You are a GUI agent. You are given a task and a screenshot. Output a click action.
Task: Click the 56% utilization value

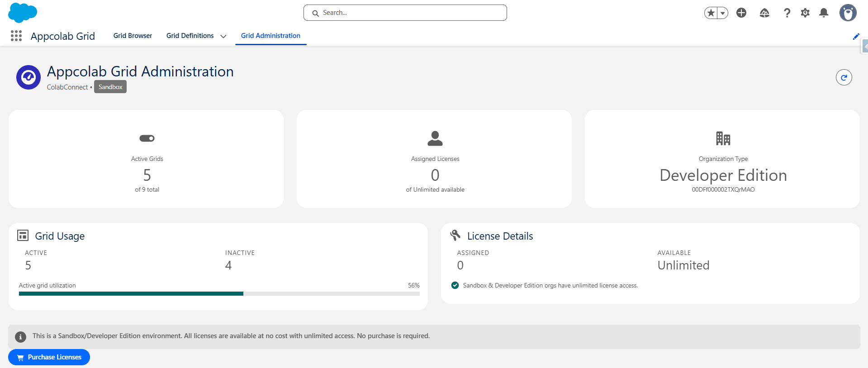click(414, 285)
